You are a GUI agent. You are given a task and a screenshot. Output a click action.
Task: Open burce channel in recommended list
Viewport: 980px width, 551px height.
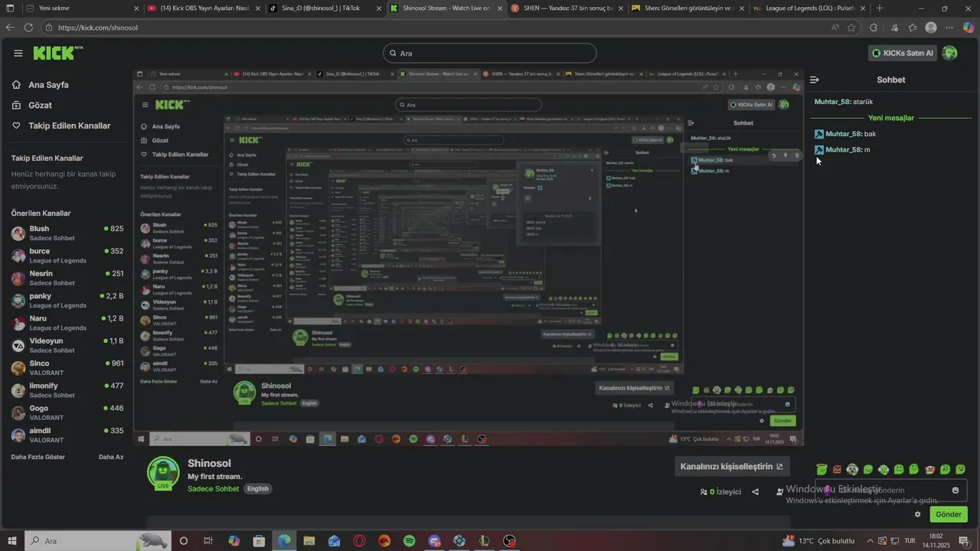point(67,256)
